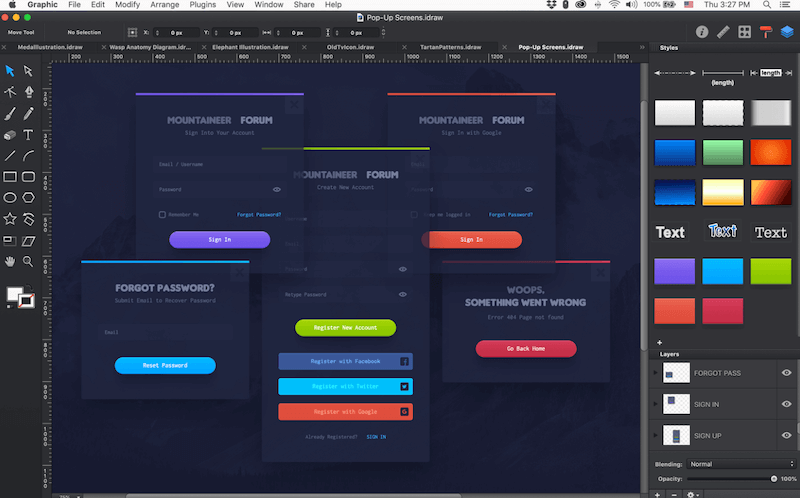Click the fill and stroke color indicator

[x=20, y=297]
